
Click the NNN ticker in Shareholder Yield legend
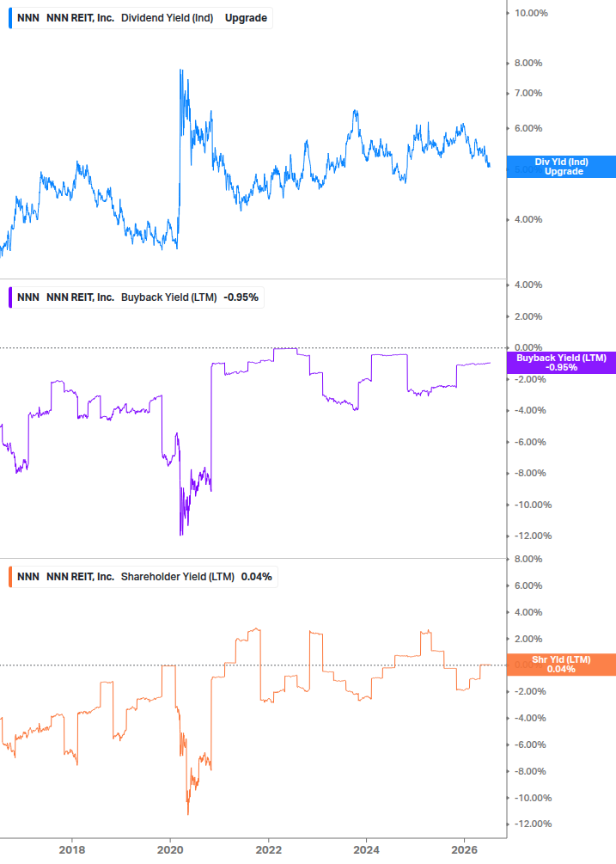tap(28, 576)
